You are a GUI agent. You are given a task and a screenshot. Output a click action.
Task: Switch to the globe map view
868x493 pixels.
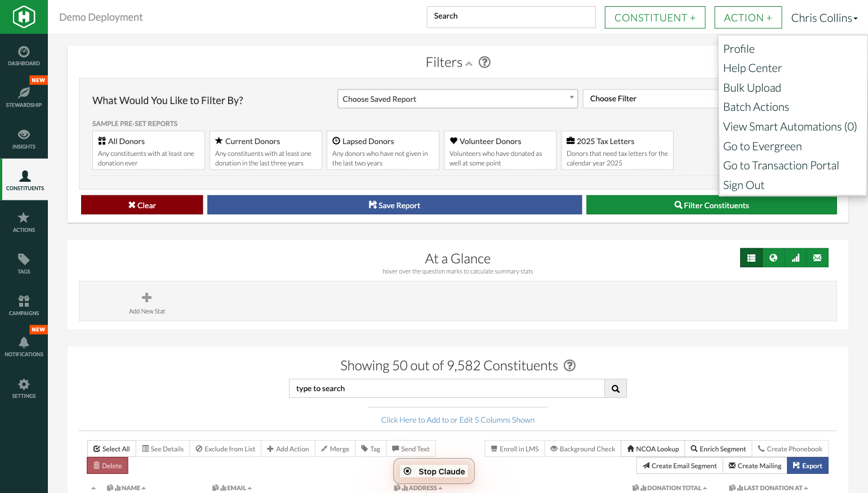tap(773, 258)
